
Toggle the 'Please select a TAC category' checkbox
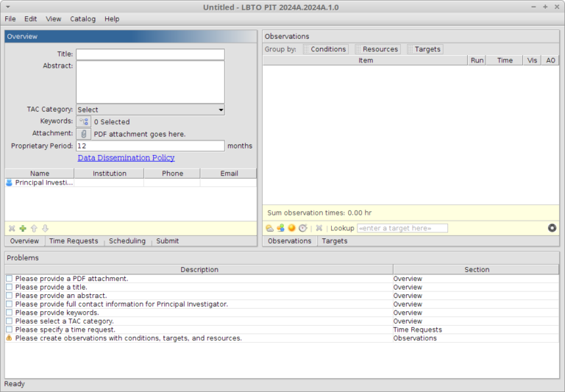[x=10, y=321]
